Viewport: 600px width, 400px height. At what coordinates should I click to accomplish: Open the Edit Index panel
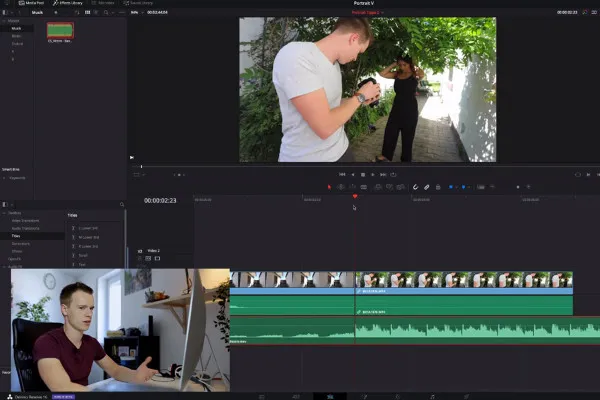pyautogui.click(x=103, y=3)
